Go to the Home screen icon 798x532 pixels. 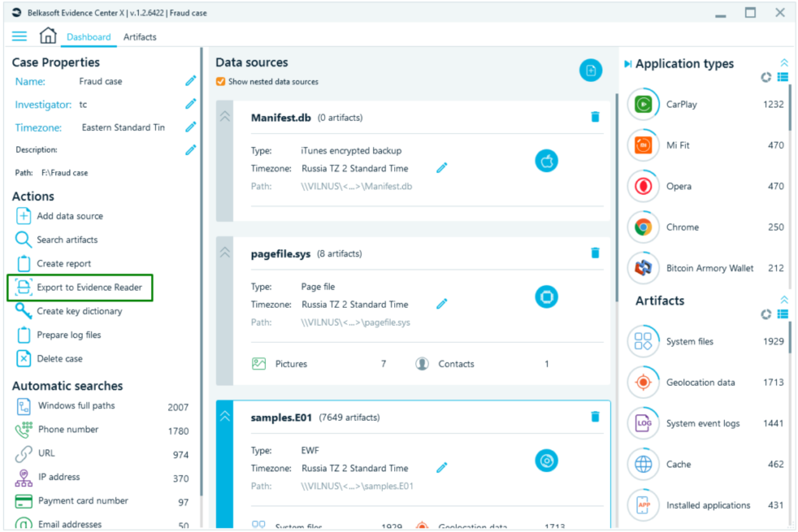(48, 36)
